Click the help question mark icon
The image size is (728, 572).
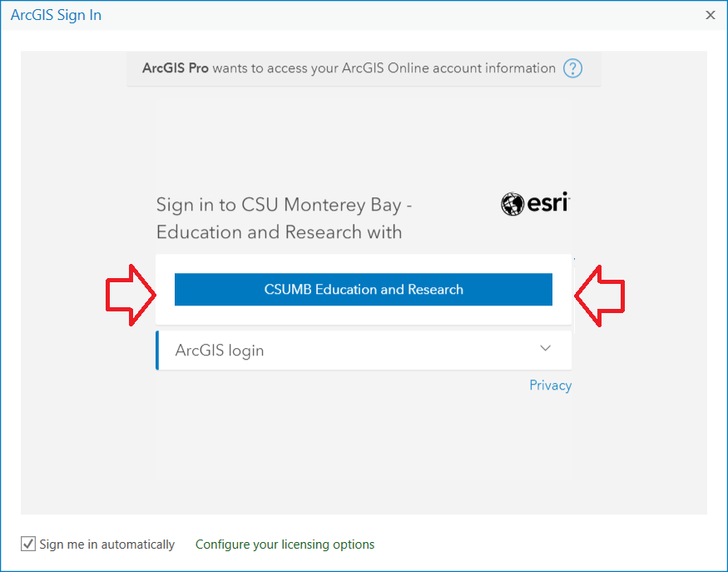tap(572, 68)
